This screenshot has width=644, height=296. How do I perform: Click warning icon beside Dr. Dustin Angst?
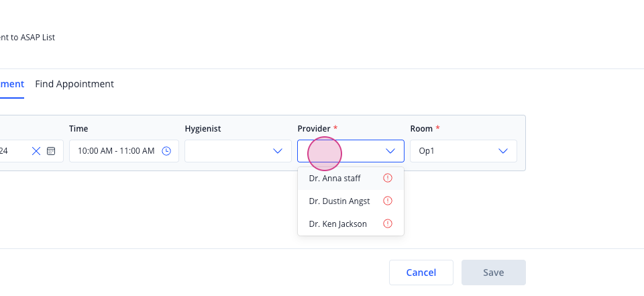coord(388,201)
